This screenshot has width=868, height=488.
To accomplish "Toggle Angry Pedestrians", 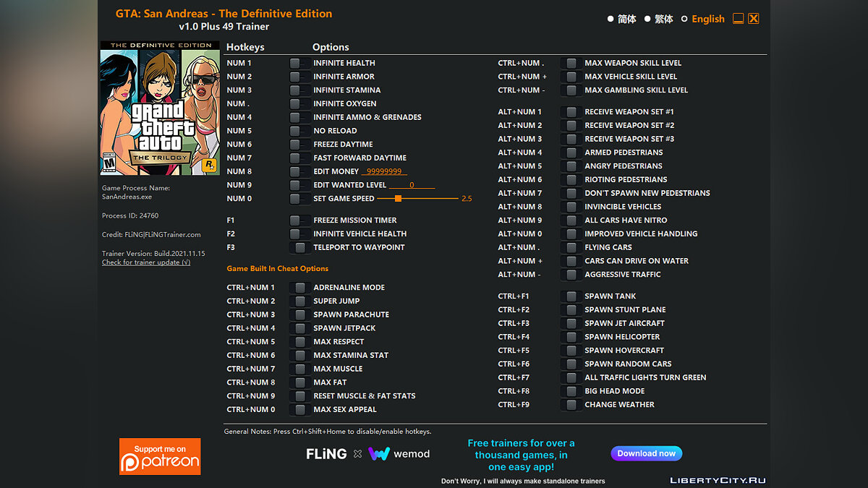I will pyautogui.click(x=571, y=166).
